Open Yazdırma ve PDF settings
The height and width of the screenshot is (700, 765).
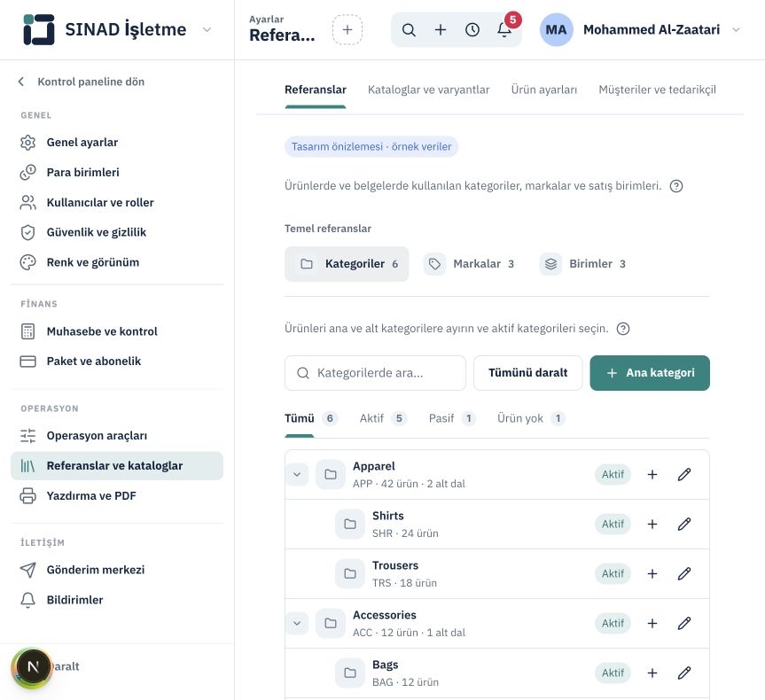pos(117,496)
